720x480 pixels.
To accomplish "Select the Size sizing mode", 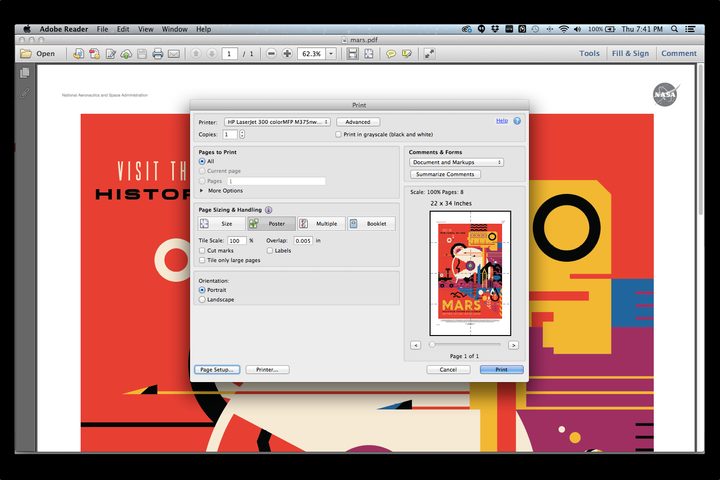I will 222,224.
